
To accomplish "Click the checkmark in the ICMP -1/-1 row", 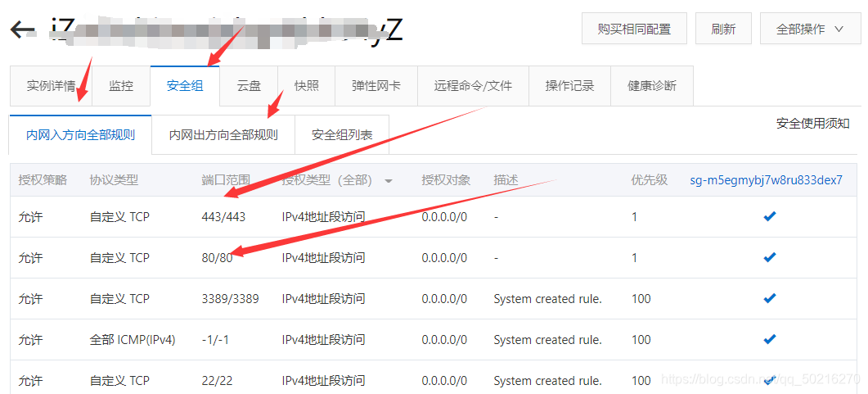I will (769, 340).
